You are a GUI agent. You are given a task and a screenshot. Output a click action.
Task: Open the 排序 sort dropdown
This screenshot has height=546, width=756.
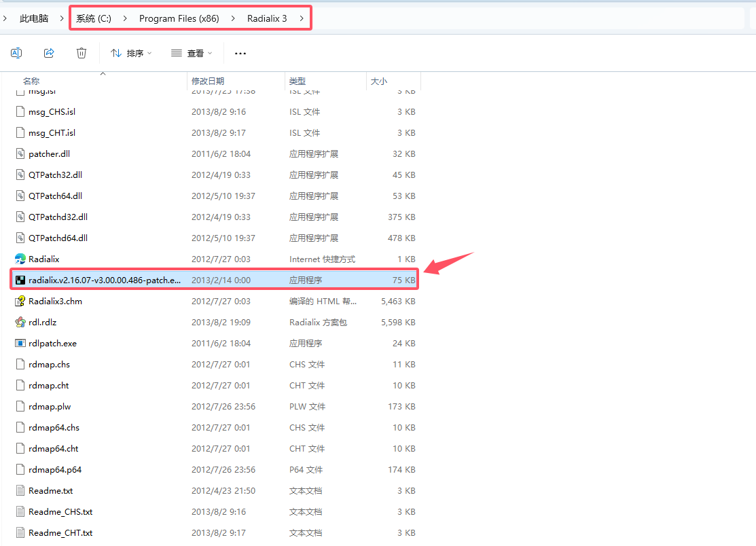click(x=130, y=53)
